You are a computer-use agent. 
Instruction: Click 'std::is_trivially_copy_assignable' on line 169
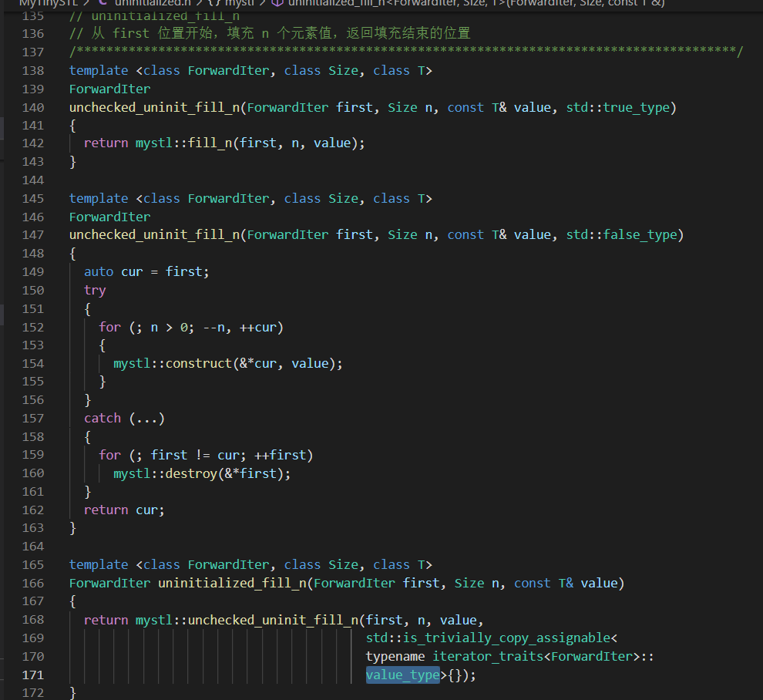(x=489, y=638)
